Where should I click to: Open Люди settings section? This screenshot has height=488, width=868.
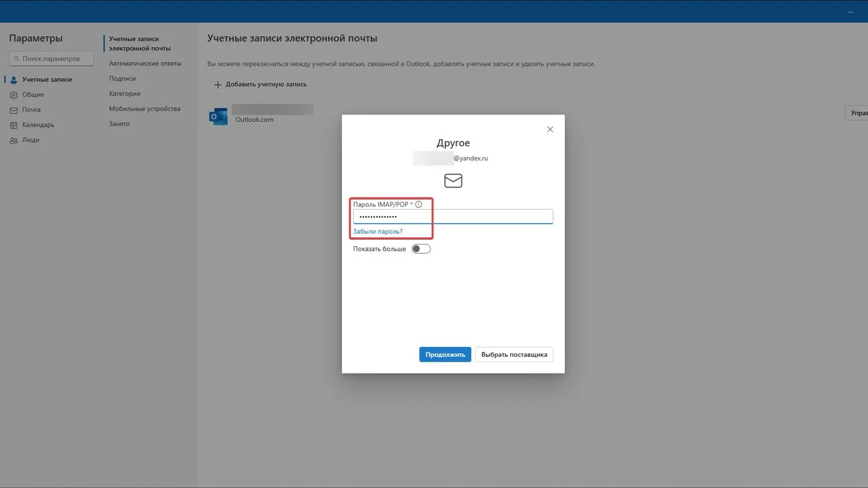pos(31,140)
